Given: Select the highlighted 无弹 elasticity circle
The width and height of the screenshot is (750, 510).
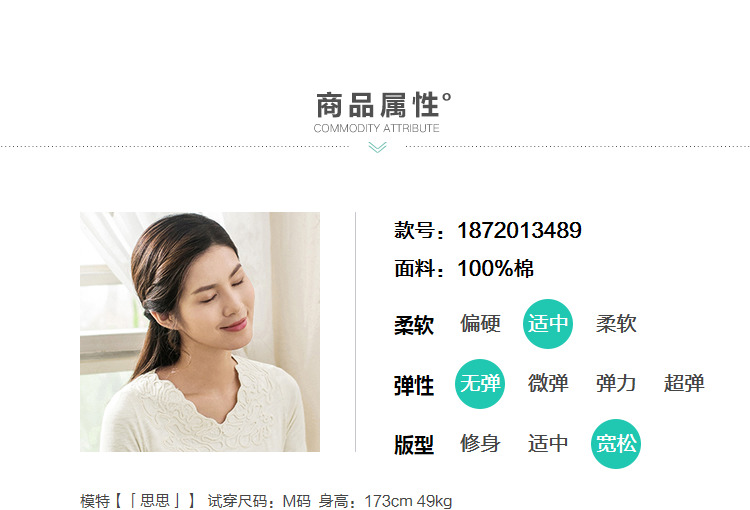Looking at the screenshot, I should [x=480, y=384].
